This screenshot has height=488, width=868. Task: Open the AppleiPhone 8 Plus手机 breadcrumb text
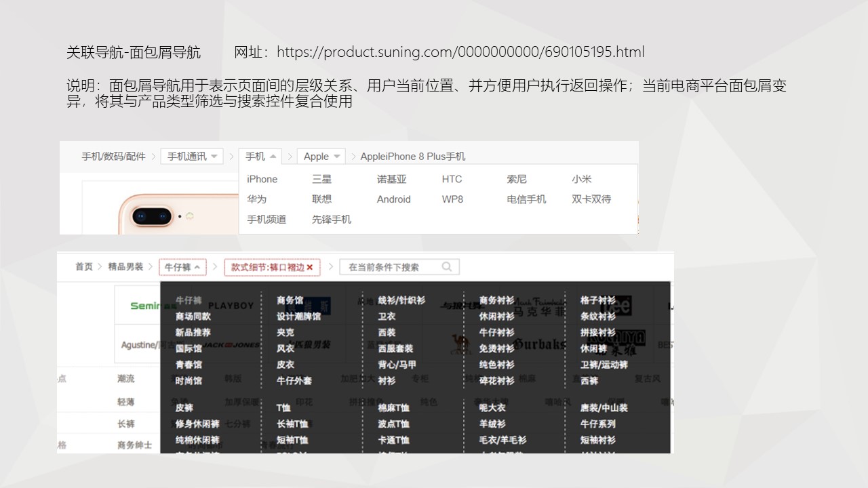click(413, 156)
